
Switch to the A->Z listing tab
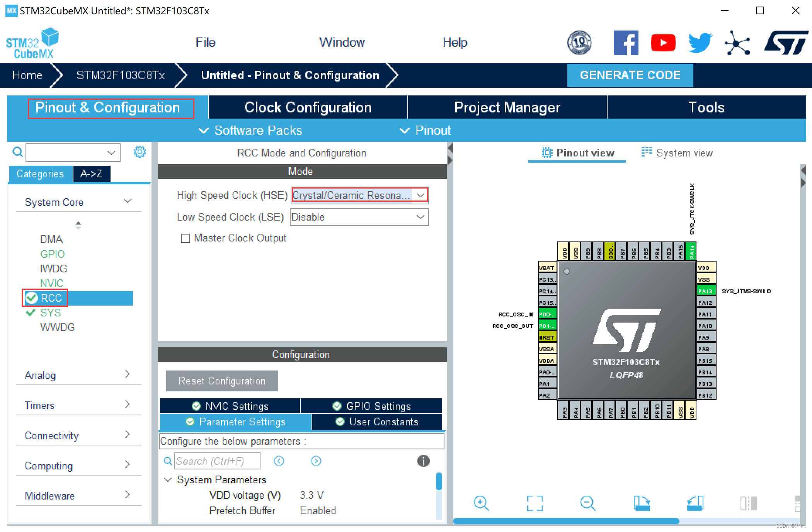tap(92, 174)
